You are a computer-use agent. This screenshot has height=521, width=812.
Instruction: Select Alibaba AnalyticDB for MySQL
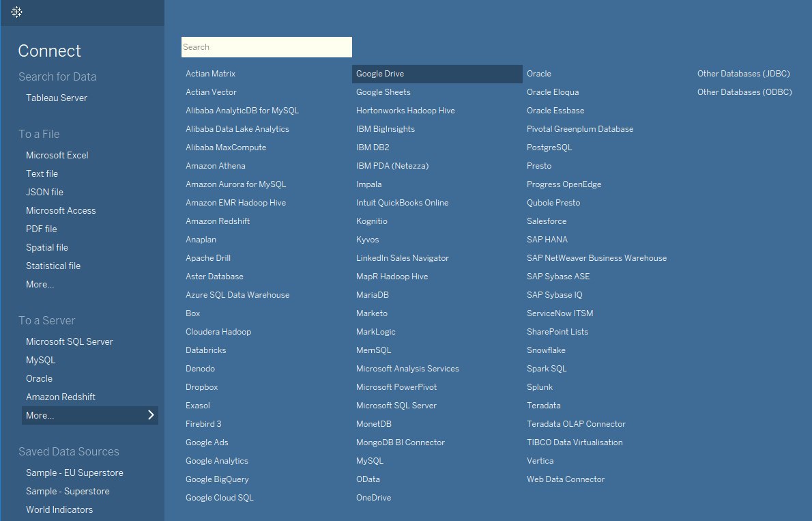pos(242,111)
